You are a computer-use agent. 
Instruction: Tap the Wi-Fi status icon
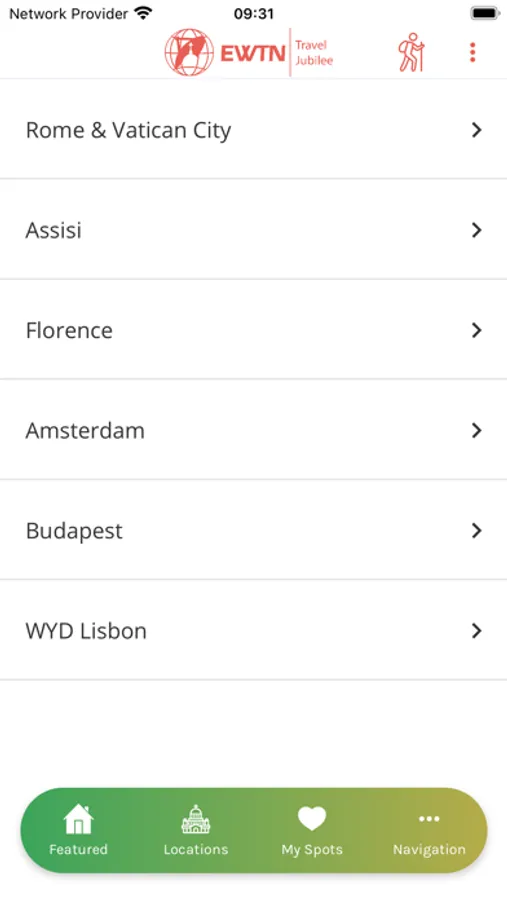coord(143,13)
